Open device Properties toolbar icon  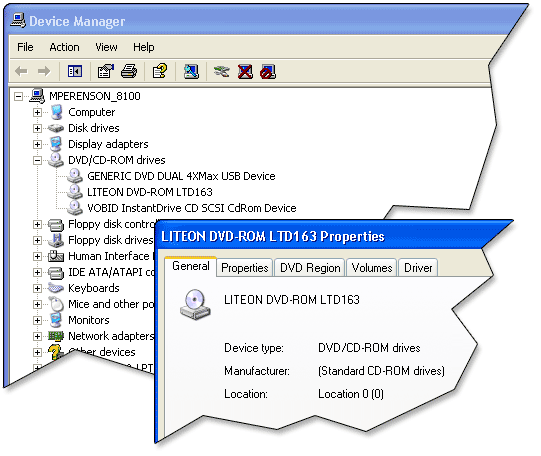tap(105, 71)
